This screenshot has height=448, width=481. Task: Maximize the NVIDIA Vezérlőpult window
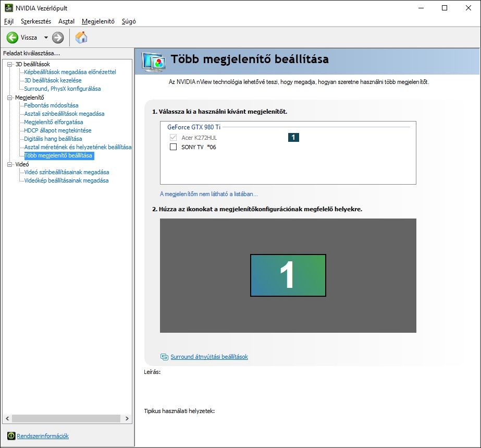(x=445, y=8)
